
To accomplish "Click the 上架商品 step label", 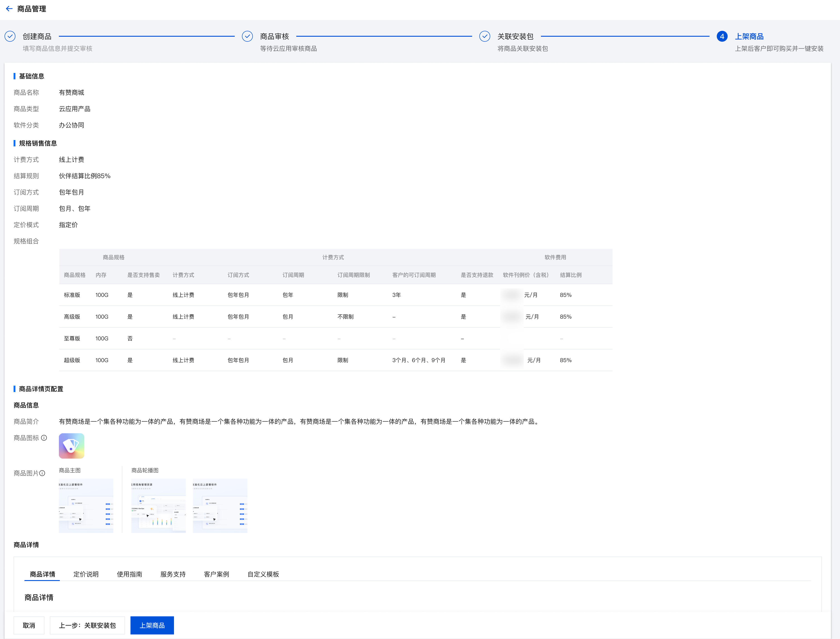I will (x=749, y=36).
